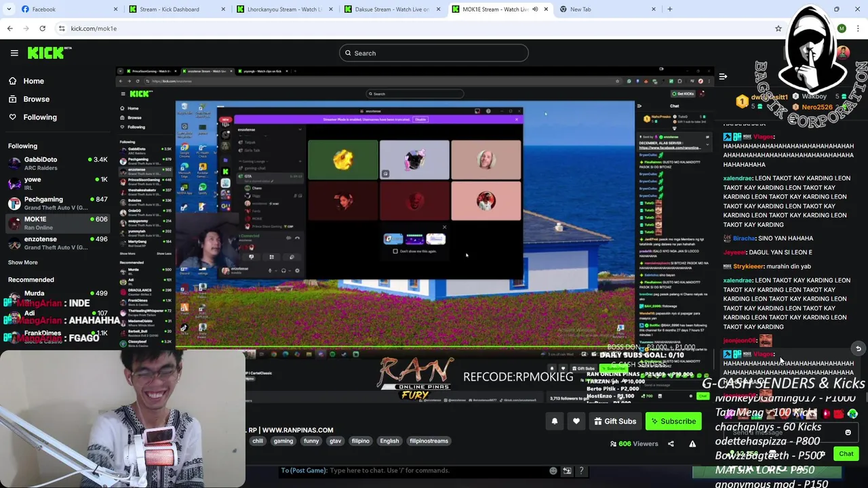The image size is (868, 488).
Task: Click the green Subscribe button
Action: click(673, 421)
